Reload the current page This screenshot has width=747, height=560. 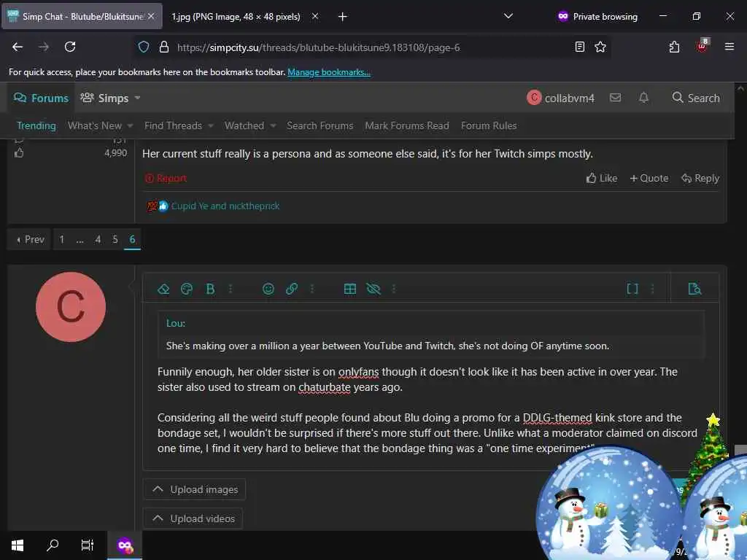click(70, 47)
